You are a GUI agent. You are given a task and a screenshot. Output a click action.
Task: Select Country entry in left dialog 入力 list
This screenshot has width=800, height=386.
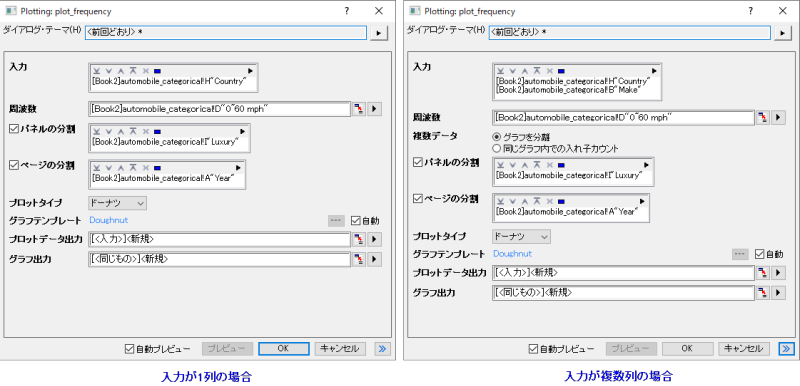coord(169,81)
